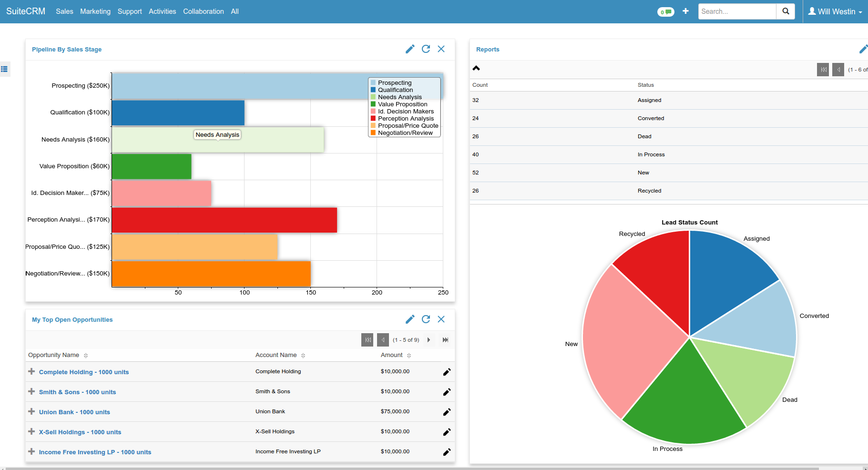This screenshot has width=868, height=470.
Task: Open the Sales menu
Action: (x=64, y=11)
